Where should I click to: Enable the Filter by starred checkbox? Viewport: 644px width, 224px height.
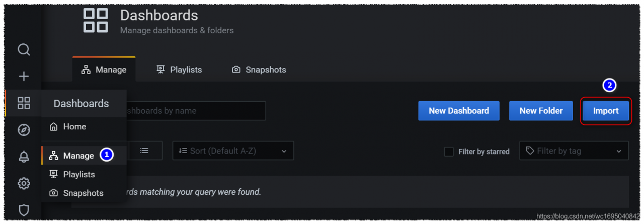[x=449, y=152]
